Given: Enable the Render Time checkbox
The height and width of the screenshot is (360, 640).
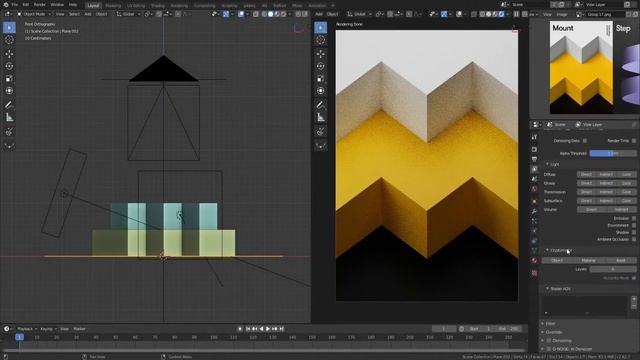Looking at the screenshot, I should pyautogui.click(x=634, y=141).
